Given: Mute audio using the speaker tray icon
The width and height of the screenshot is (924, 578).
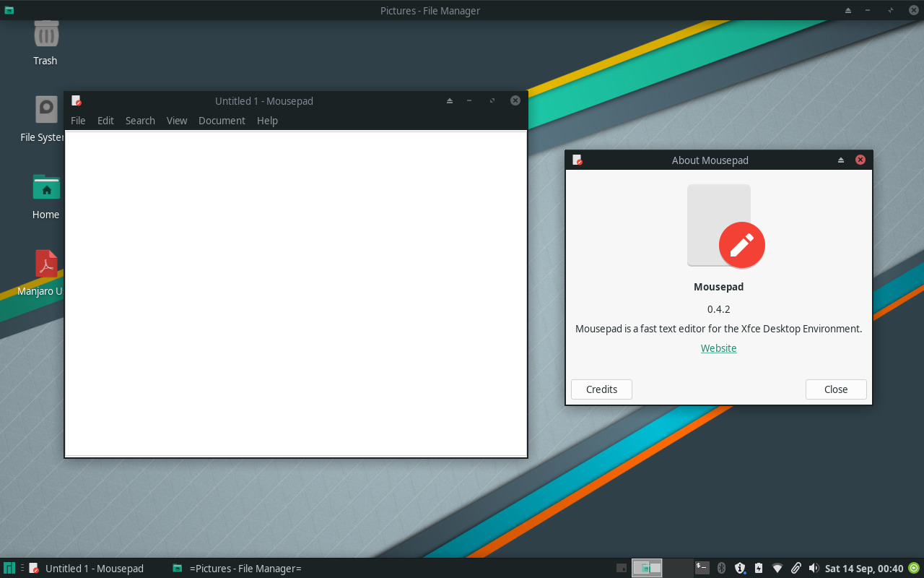Looking at the screenshot, I should pyautogui.click(x=815, y=568).
